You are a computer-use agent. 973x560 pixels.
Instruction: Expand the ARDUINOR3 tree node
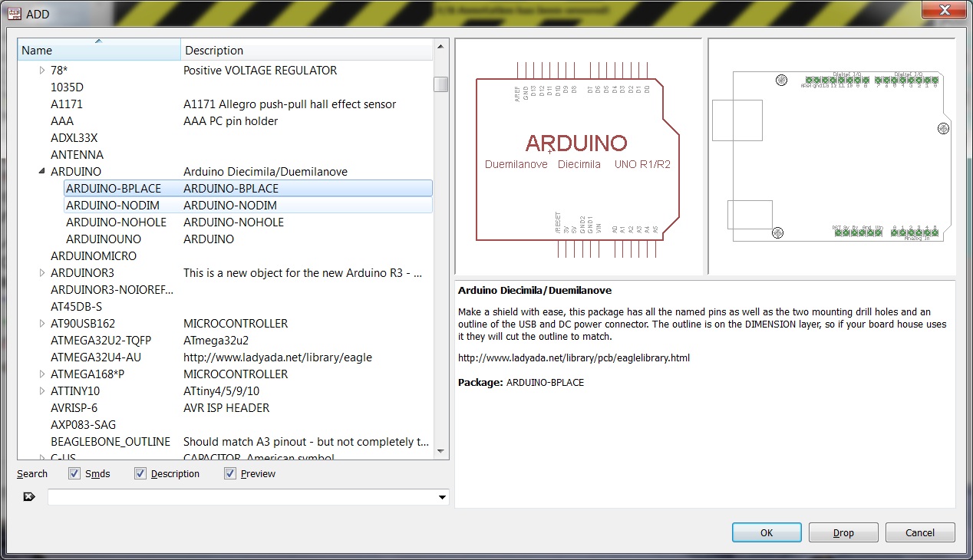pyautogui.click(x=42, y=273)
